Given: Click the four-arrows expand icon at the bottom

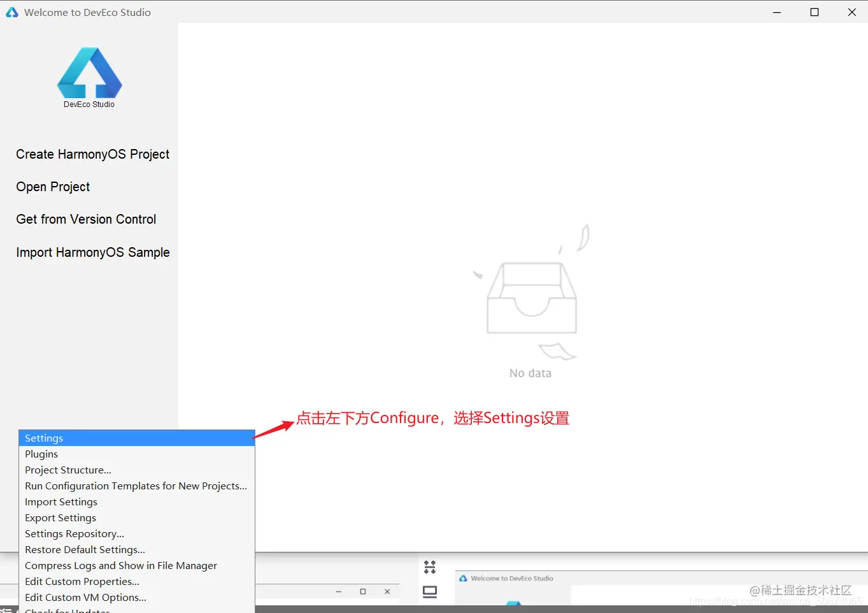Looking at the screenshot, I should 430,566.
